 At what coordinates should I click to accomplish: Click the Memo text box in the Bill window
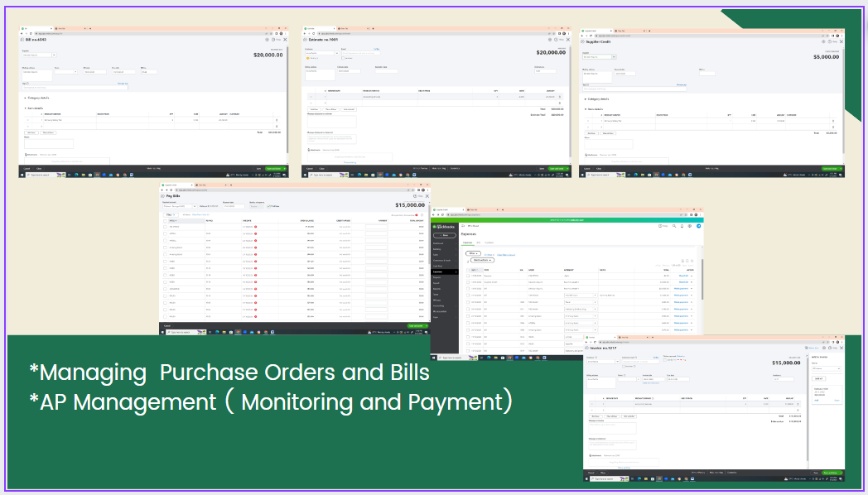49,144
